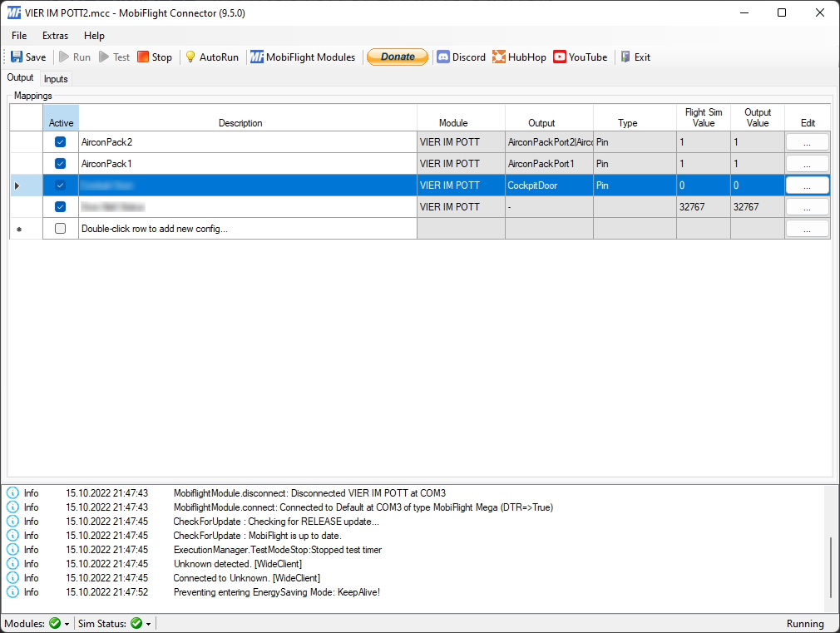
Task: Click the Flight Sim Value 32767 cell
Action: click(x=704, y=207)
